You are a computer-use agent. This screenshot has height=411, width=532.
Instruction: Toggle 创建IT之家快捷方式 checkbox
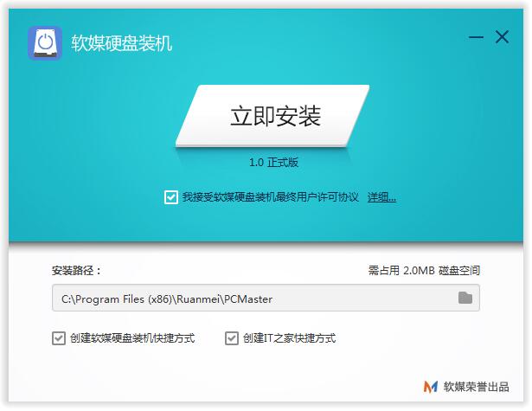click(x=232, y=338)
